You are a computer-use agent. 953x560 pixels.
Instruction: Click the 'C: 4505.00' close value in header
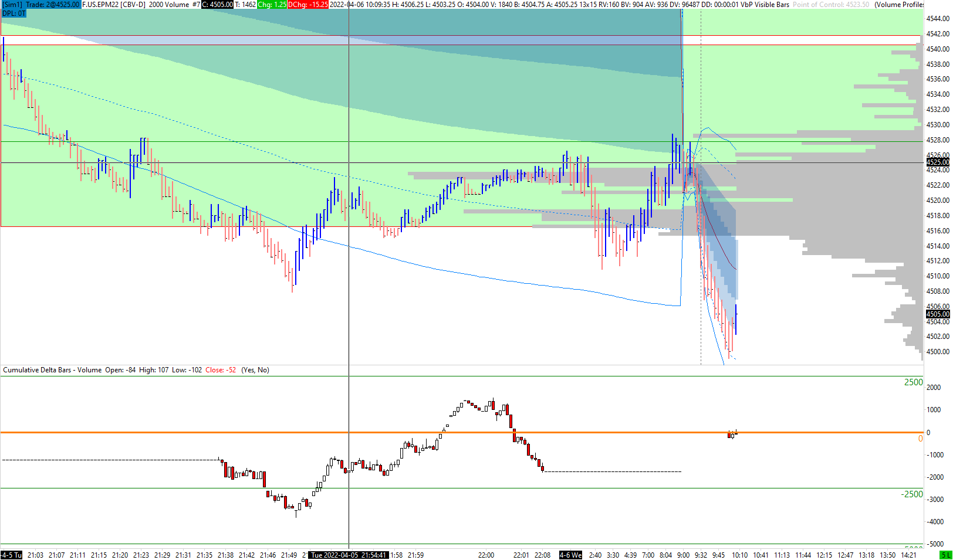[x=218, y=4]
